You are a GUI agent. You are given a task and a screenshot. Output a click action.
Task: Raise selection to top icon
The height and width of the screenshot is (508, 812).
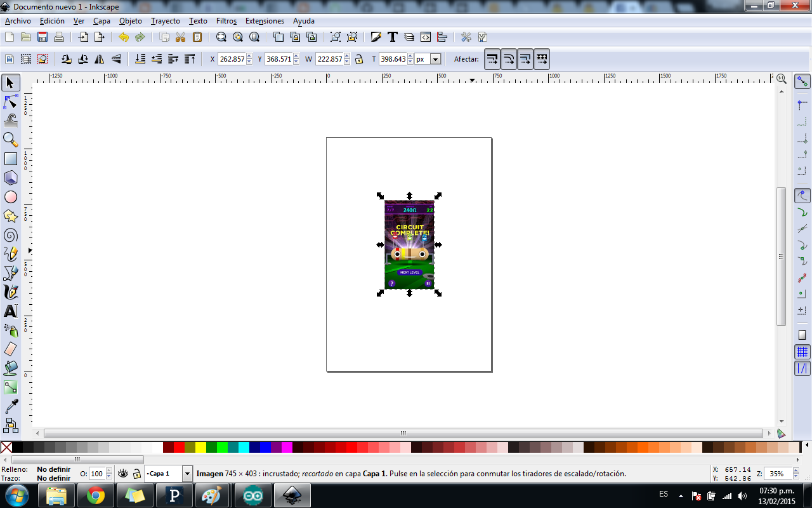(x=190, y=59)
